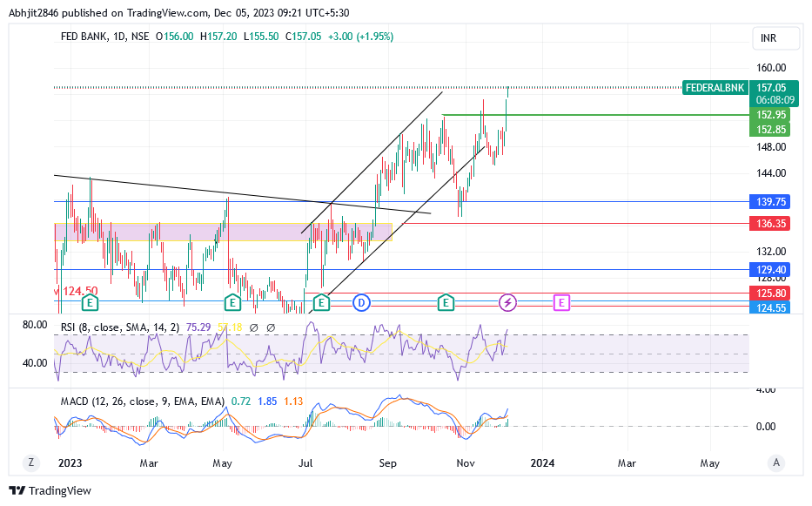Select the 139.75 blue level label

click(770, 202)
